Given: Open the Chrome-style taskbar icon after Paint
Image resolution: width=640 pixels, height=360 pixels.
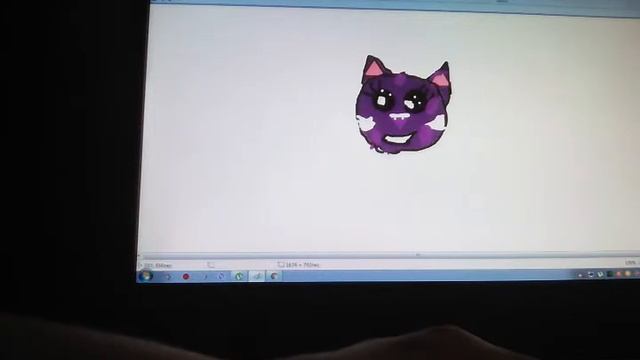Looking at the screenshot, I should click(x=275, y=276).
